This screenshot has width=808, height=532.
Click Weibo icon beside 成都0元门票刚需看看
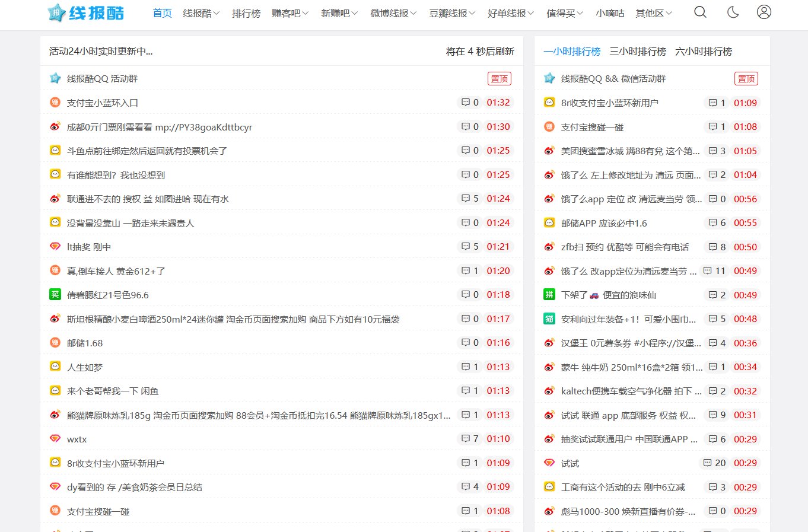(55, 126)
